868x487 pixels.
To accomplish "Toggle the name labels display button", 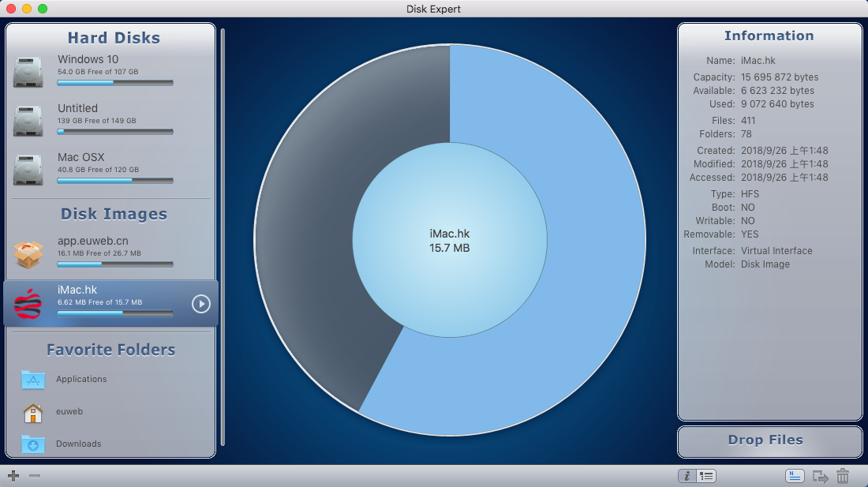I will coord(795,476).
